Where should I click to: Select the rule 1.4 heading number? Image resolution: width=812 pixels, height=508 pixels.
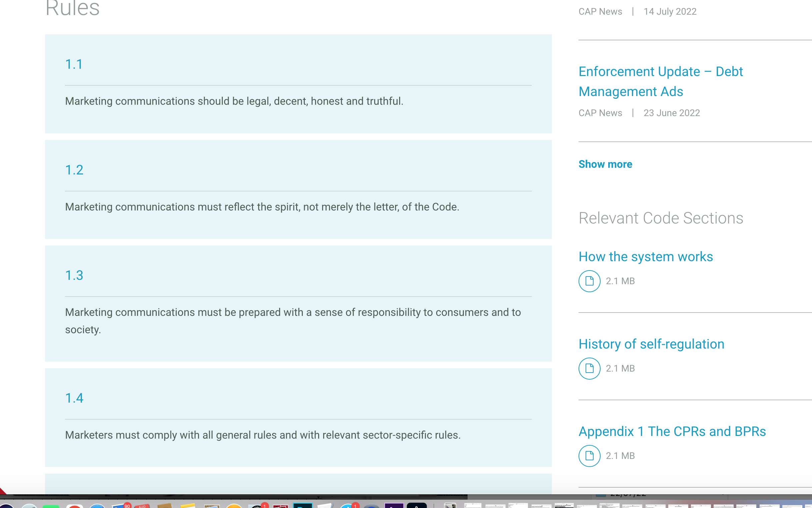pyautogui.click(x=74, y=398)
